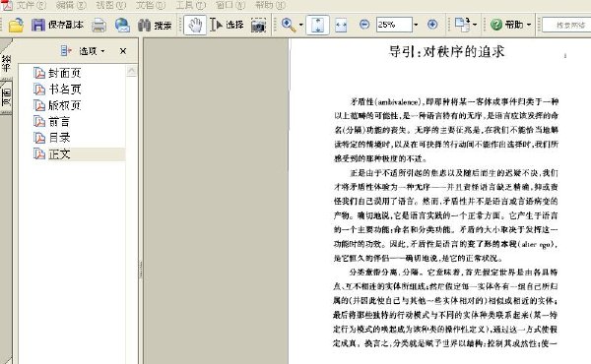Click the printer icon

98,26
